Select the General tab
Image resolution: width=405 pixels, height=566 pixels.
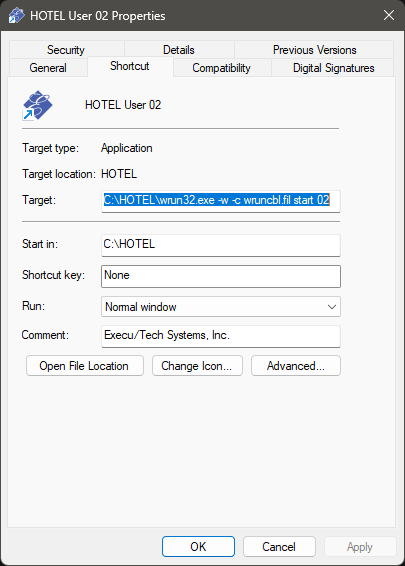point(48,68)
